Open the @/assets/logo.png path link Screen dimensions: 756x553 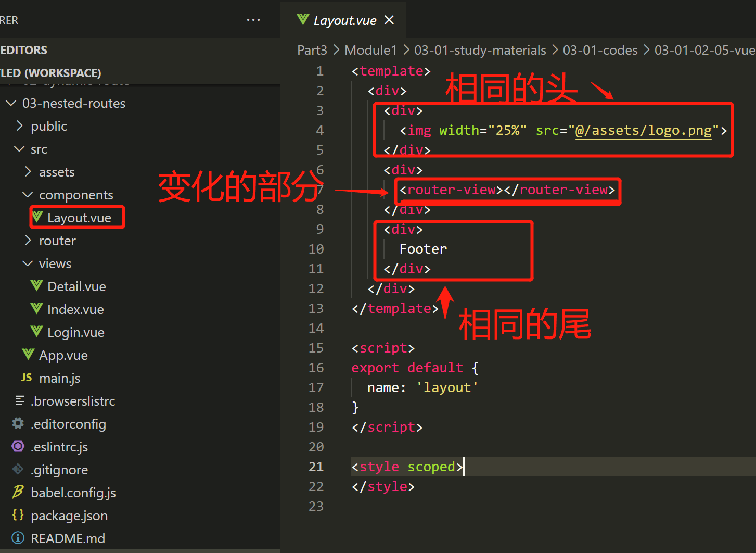point(643,130)
